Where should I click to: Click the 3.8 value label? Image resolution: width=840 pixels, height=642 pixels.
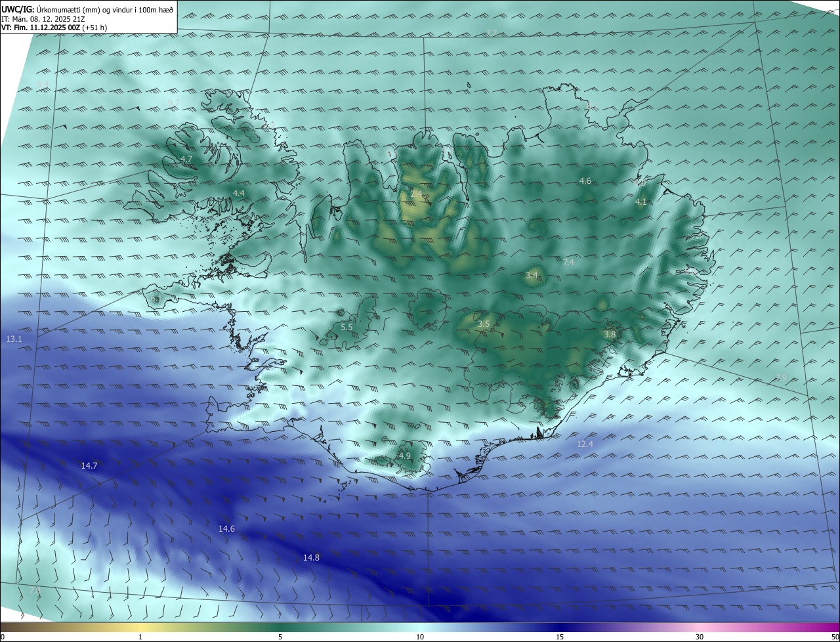coord(610,334)
